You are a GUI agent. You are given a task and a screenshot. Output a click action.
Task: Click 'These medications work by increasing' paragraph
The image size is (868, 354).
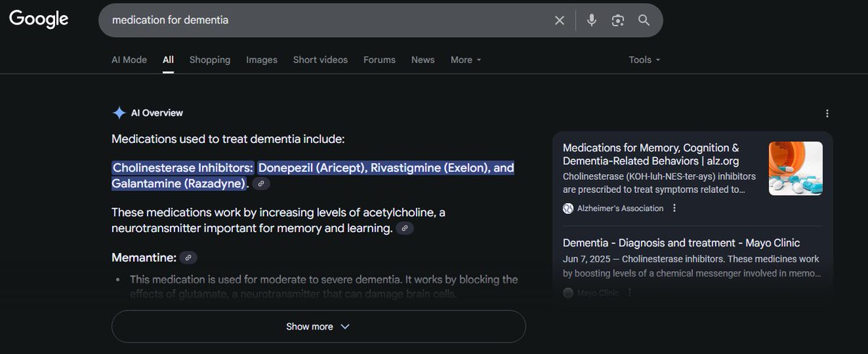pyautogui.click(x=278, y=220)
